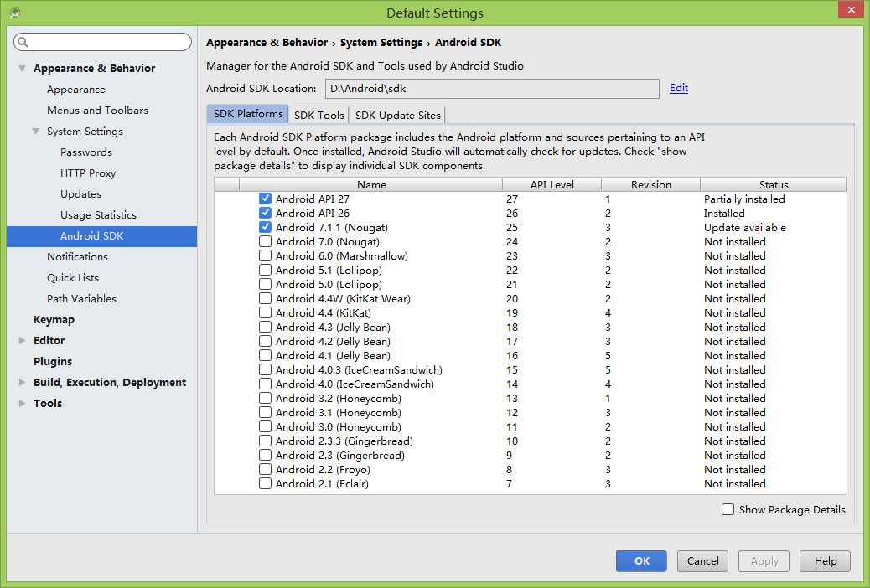The height and width of the screenshot is (588, 870).
Task: Expand the Tools tree node
Action: 22,403
